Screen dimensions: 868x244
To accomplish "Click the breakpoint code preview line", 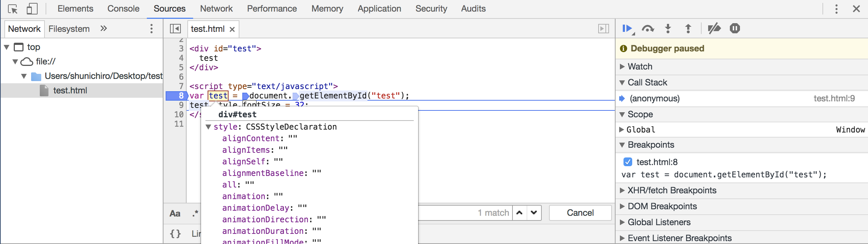I will 724,174.
